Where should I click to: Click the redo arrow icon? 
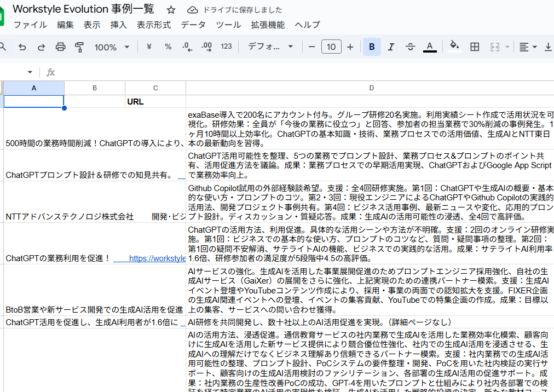point(41,47)
